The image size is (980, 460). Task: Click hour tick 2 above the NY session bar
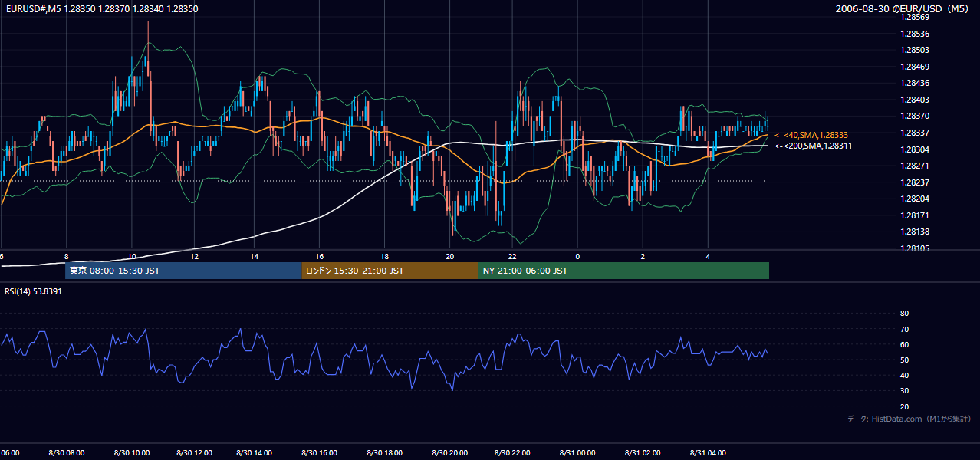pos(643,257)
